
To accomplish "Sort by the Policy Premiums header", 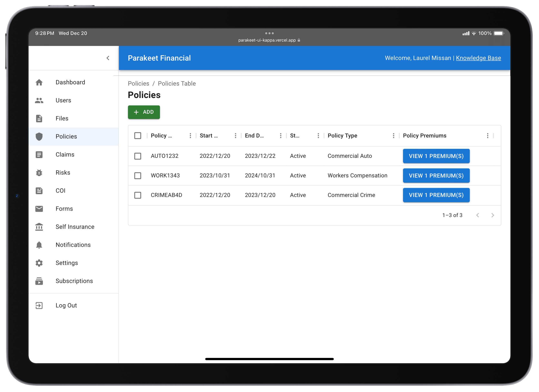I will [x=425, y=136].
